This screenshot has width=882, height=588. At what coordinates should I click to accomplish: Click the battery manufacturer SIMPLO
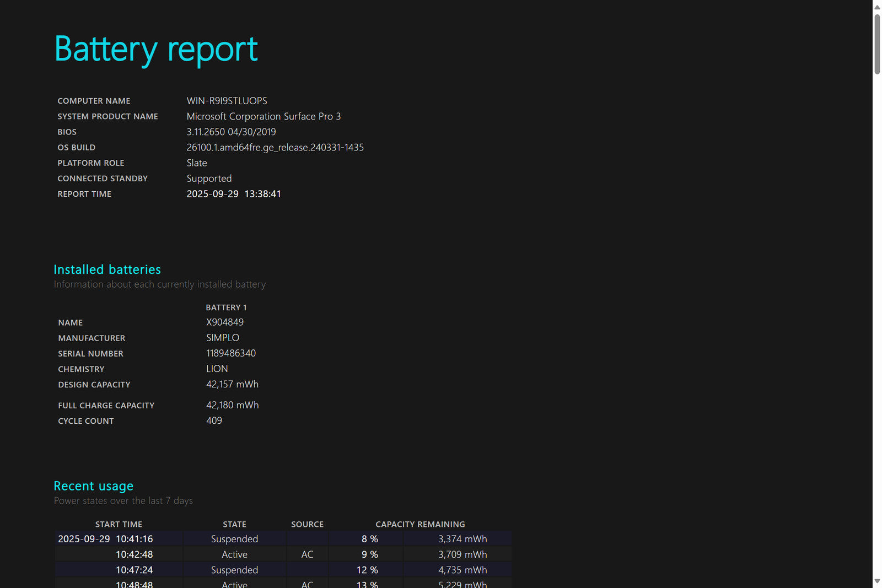(x=223, y=338)
